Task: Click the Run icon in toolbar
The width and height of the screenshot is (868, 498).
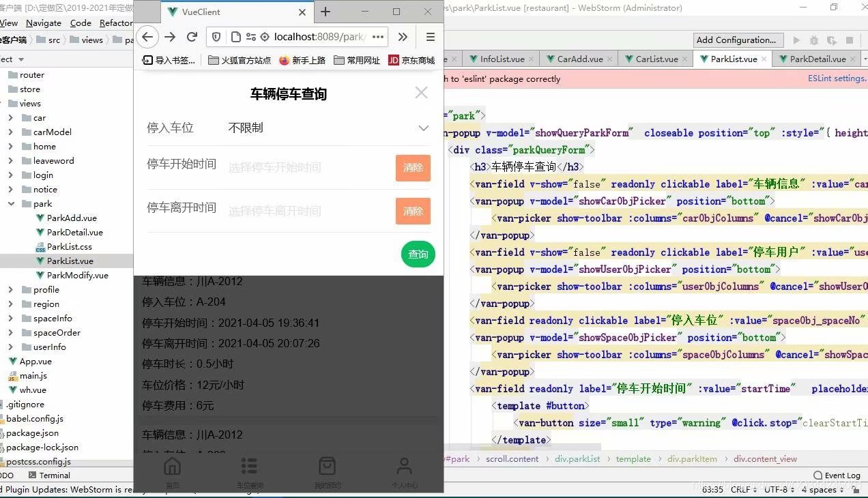Action: click(796, 40)
